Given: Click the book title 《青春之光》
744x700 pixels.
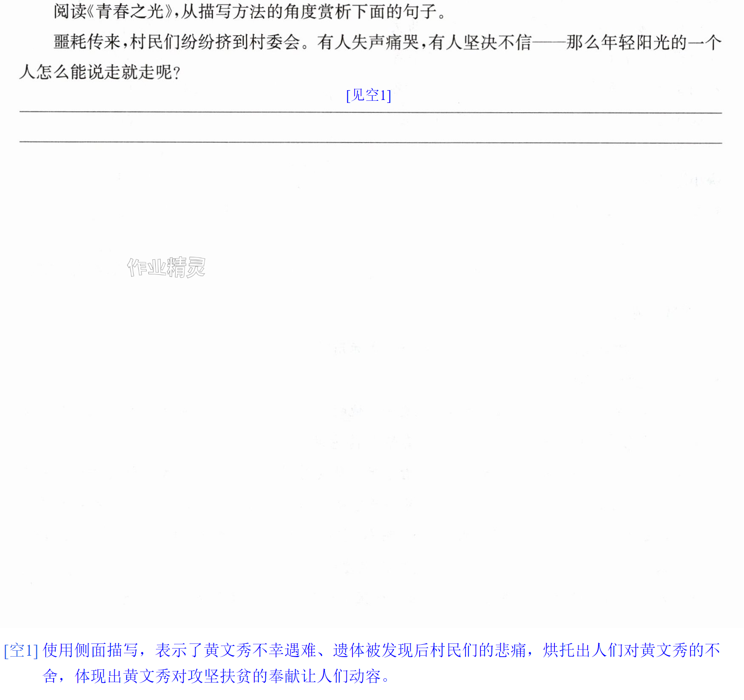Looking at the screenshot, I should point(130,11).
